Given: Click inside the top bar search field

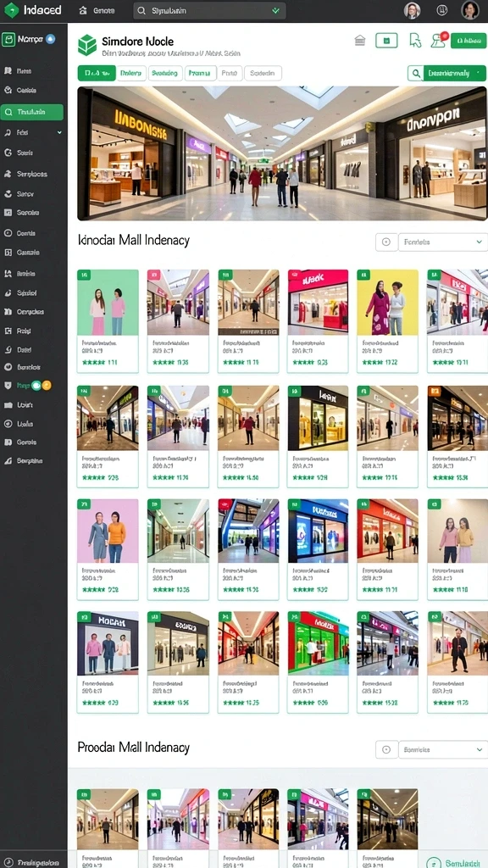Looking at the screenshot, I should point(210,10).
